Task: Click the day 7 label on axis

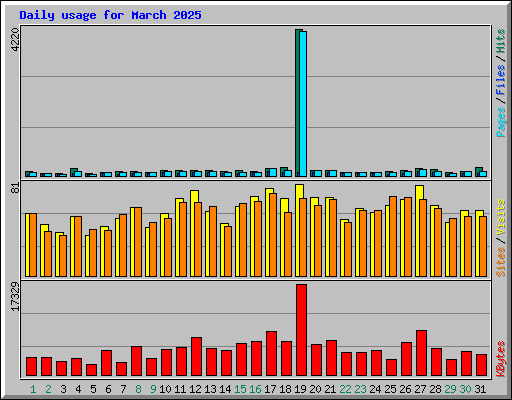Action: pos(123,389)
